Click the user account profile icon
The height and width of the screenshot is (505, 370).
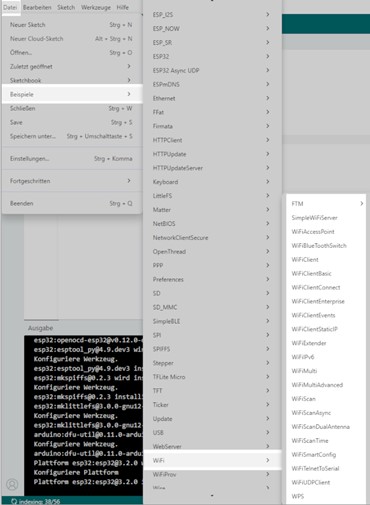pyautogui.click(x=12, y=484)
